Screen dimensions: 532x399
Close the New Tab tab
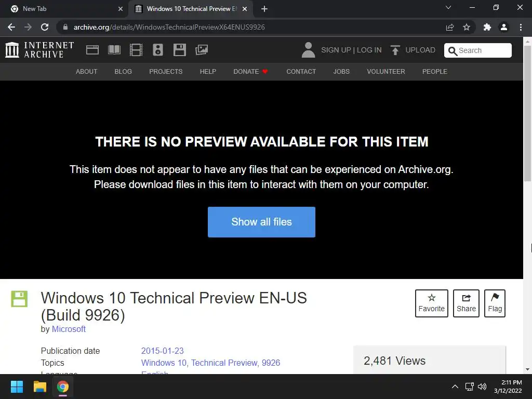[x=121, y=9]
